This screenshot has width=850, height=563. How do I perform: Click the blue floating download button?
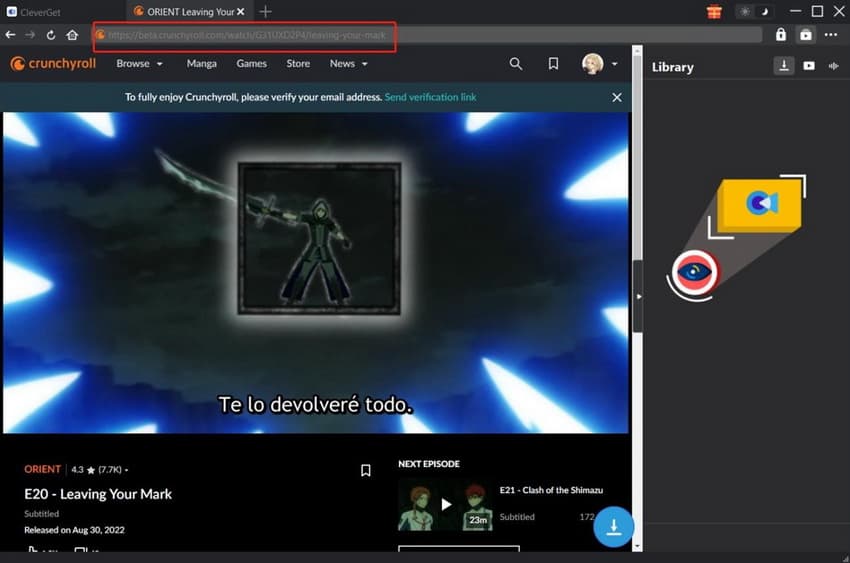click(x=614, y=526)
